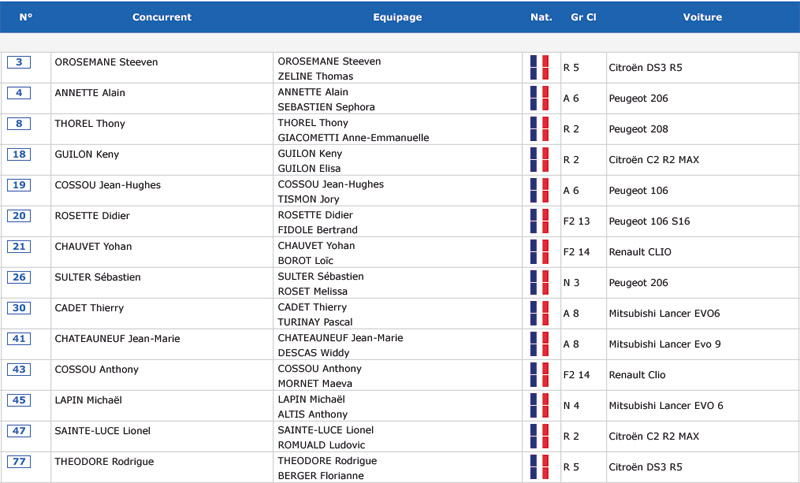Sort by the Concurrent column header
The height and width of the screenshot is (483, 800).
[162, 17]
